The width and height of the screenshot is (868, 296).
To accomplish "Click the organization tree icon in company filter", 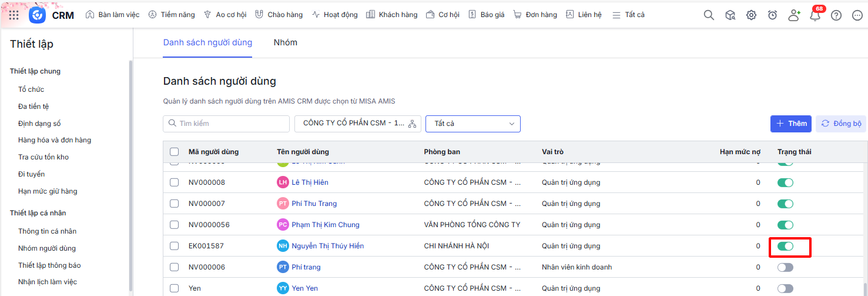I will click(x=412, y=124).
